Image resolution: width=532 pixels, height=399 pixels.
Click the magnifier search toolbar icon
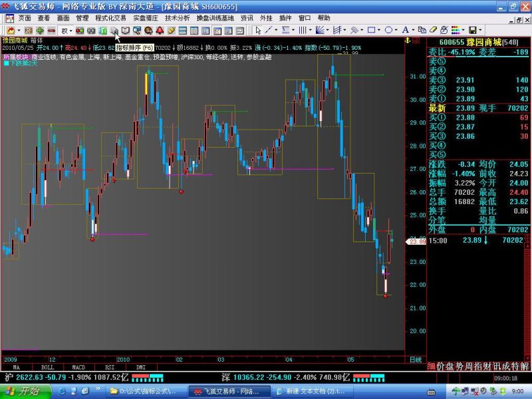click(137, 31)
